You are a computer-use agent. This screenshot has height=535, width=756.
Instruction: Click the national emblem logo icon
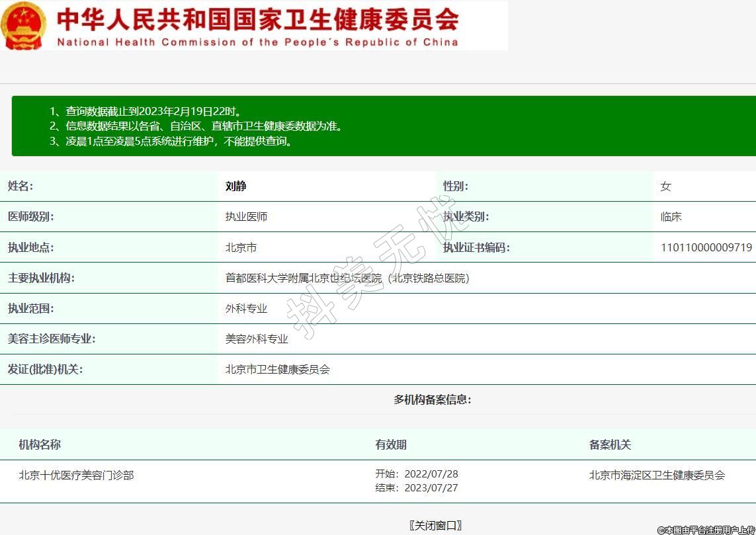(x=24, y=25)
